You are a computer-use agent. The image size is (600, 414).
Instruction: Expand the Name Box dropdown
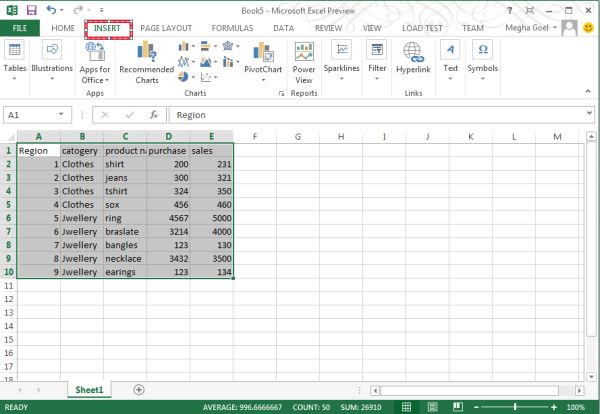(61, 114)
